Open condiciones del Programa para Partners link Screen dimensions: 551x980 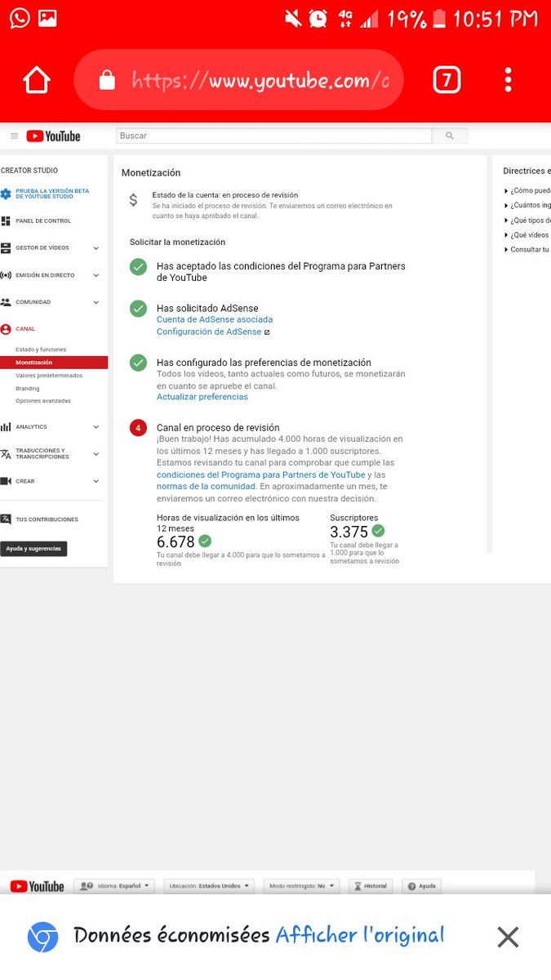click(261, 475)
